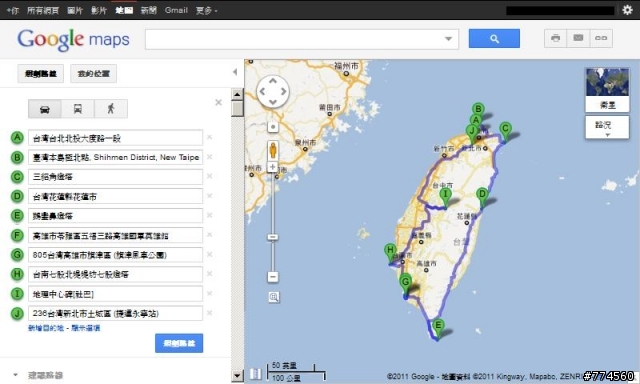Click the Get directions tab button
Image resolution: width=640 pixels, height=384 pixels.
(40, 74)
